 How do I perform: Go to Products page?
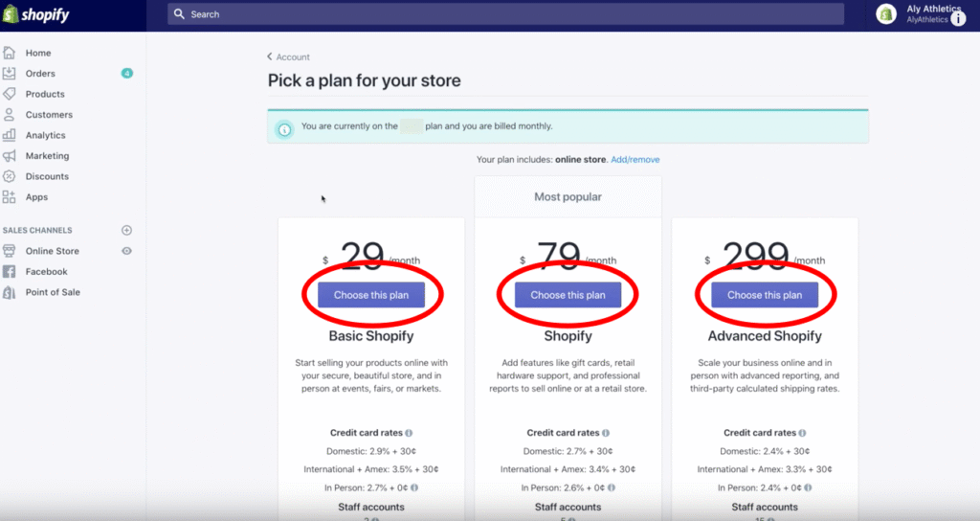tap(45, 94)
